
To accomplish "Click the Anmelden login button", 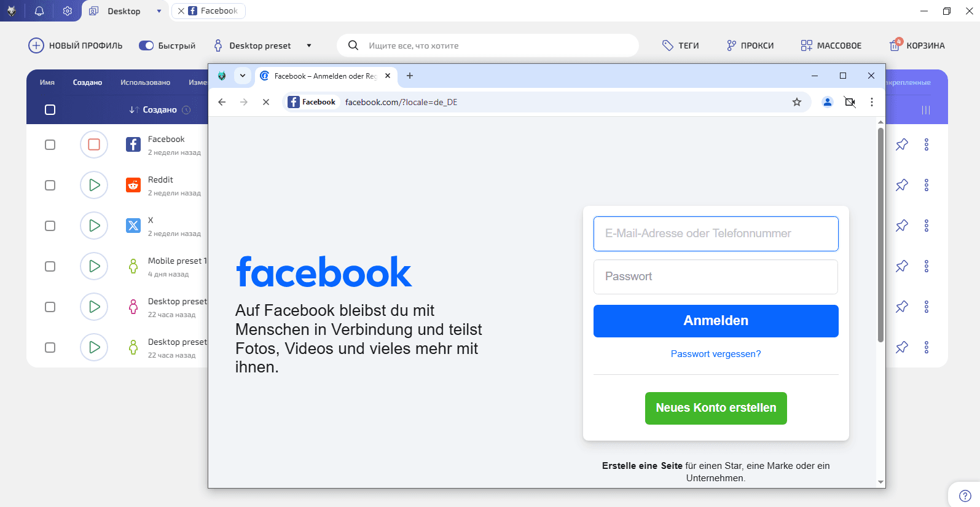I will [x=716, y=321].
